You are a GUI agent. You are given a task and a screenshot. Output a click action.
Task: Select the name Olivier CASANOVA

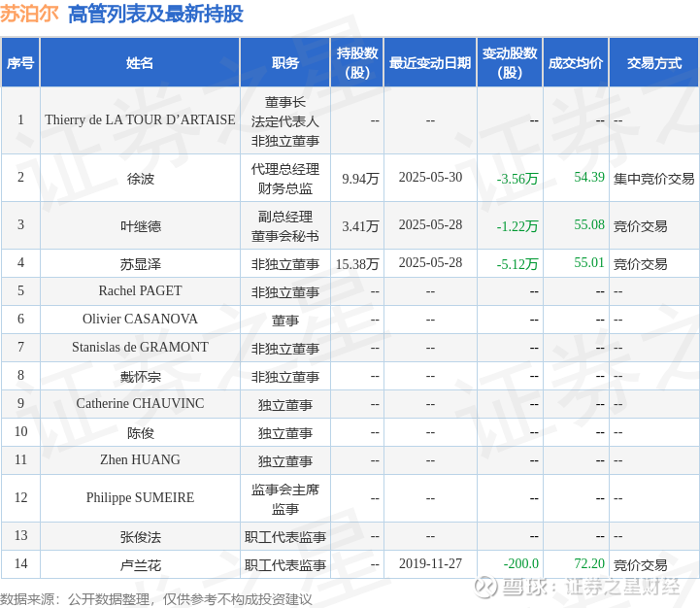point(140,320)
